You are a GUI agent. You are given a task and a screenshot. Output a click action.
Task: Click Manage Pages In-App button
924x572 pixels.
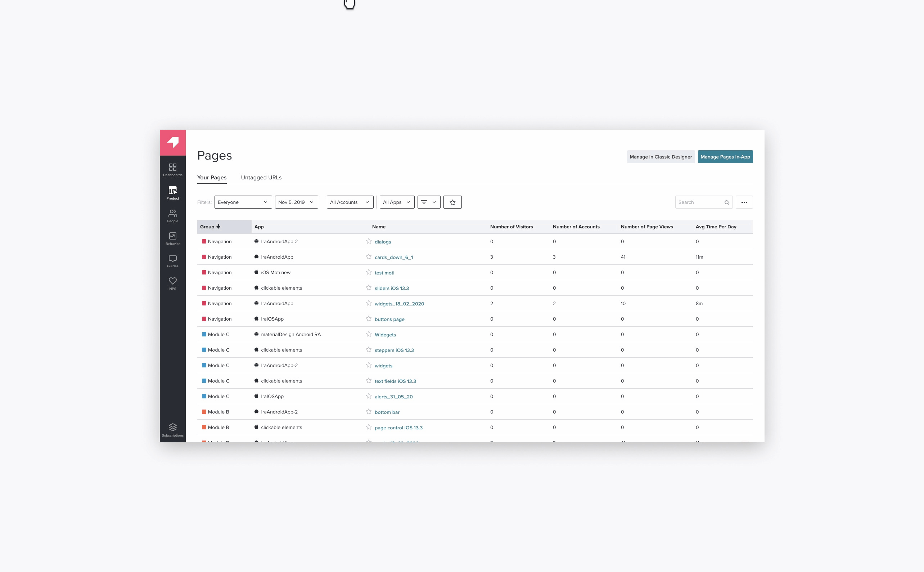click(x=725, y=157)
